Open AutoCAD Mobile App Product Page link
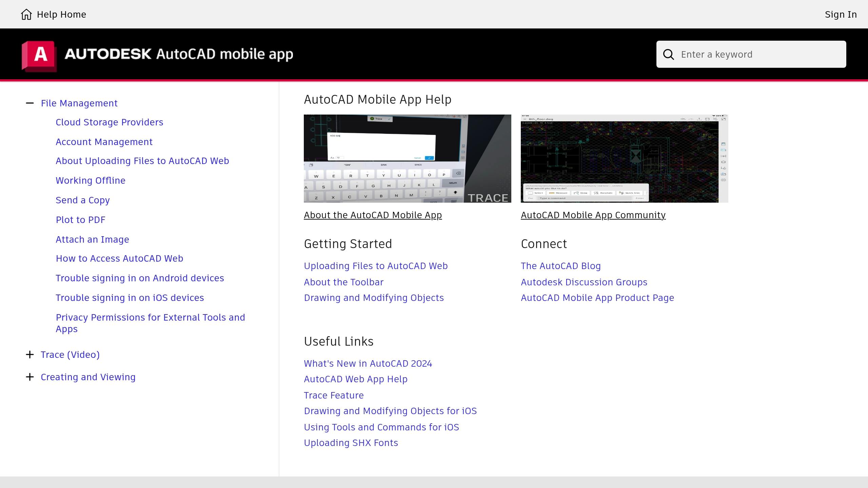Viewport: 868px width, 488px height. pos(597,298)
